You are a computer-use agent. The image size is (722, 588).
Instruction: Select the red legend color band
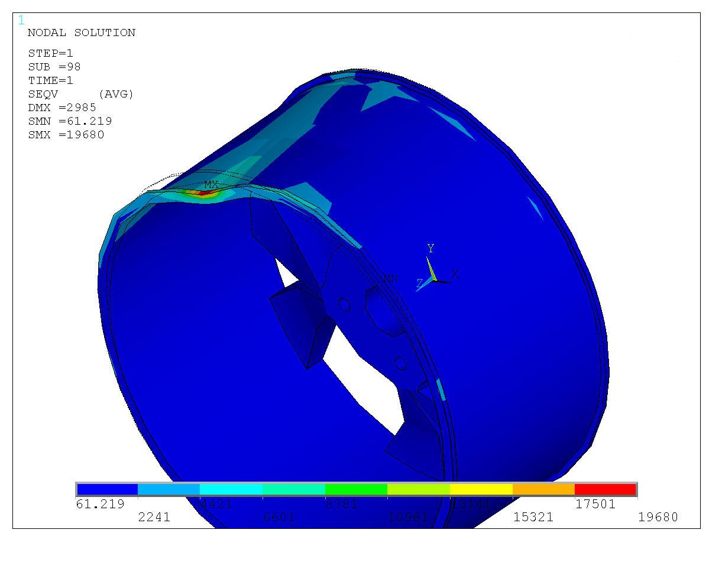pos(605,489)
